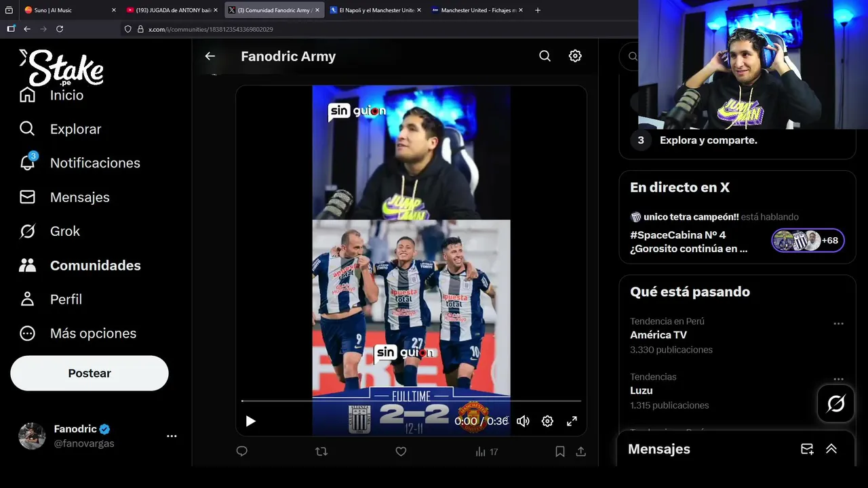Click the Mensajes drawer title
The image size is (868, 488).
coord(659,449)
